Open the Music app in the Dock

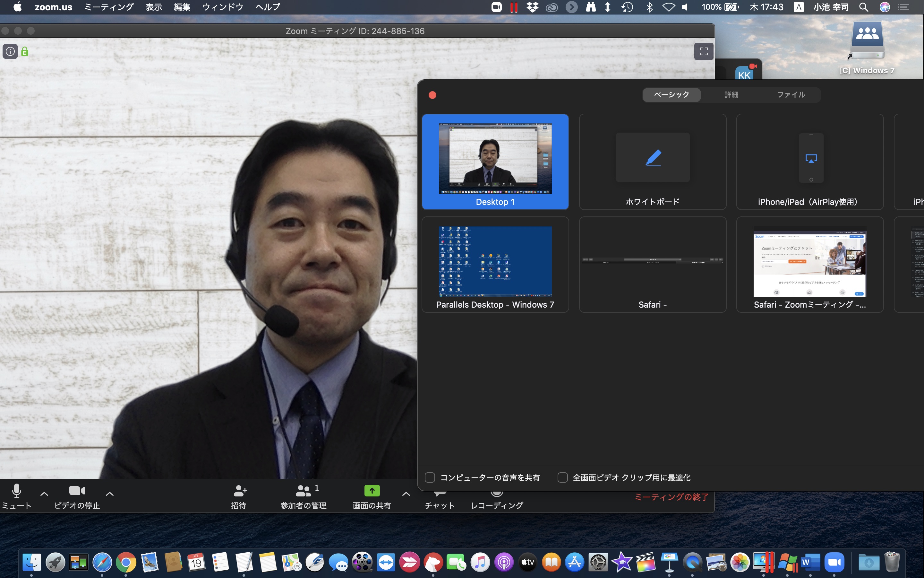click(x=480, y=562)
